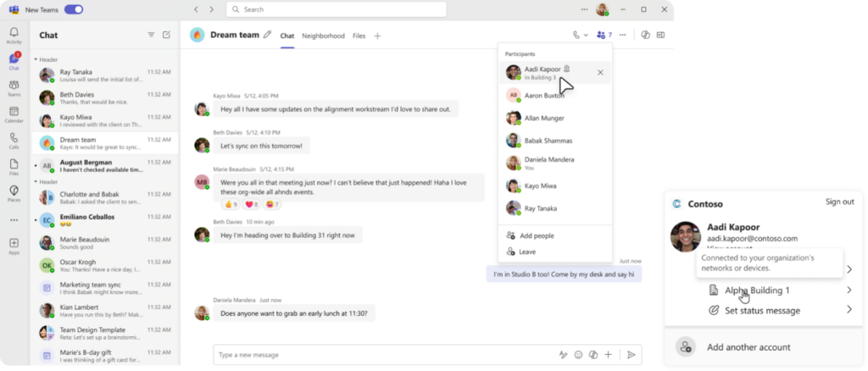The height and width of the screenshot is (371, 868).
Task: Collapse the second Header group above Charlotte and Babak
Action: point(36,181)
